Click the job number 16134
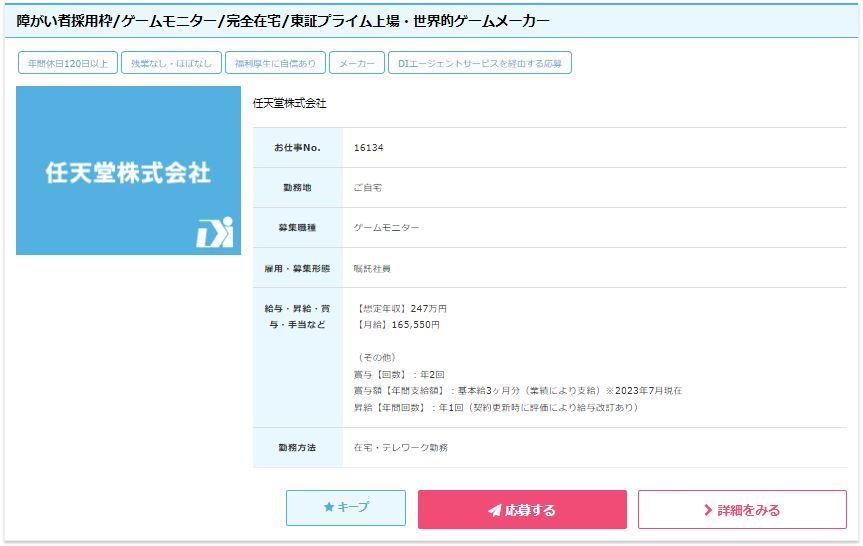This screenshot has width=863, height=546. (368, 148)
